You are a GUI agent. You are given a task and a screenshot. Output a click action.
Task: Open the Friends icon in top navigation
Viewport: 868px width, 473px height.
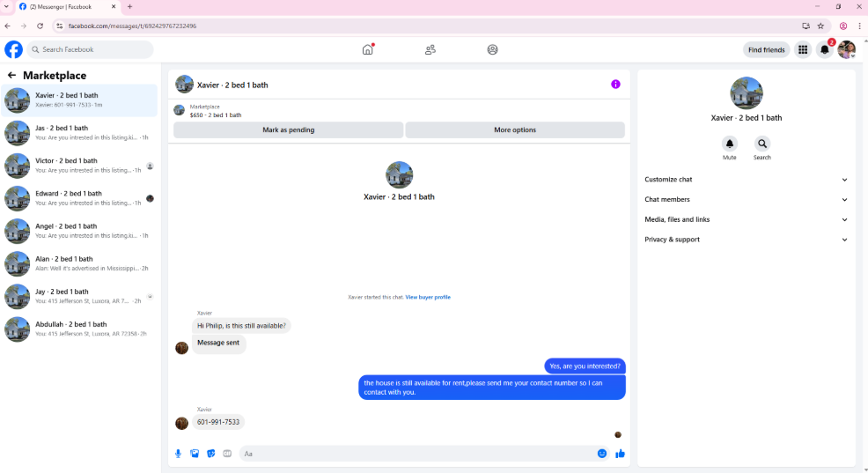click(x=430, y=50)
